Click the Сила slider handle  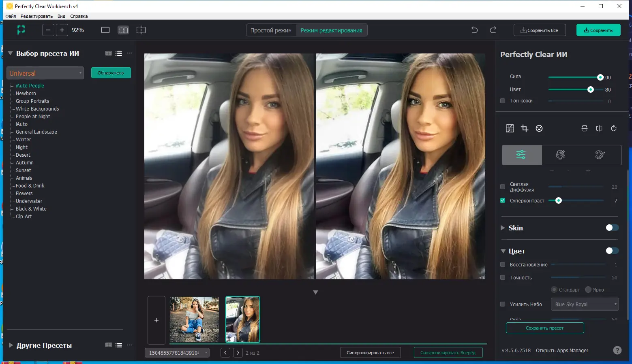[600, 77]
